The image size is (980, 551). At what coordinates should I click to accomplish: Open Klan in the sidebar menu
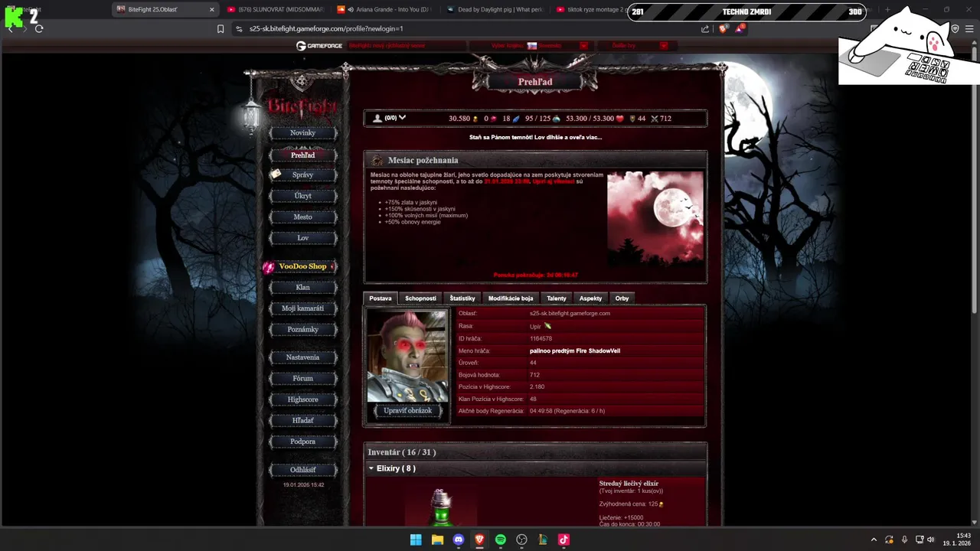pos(303,288)
